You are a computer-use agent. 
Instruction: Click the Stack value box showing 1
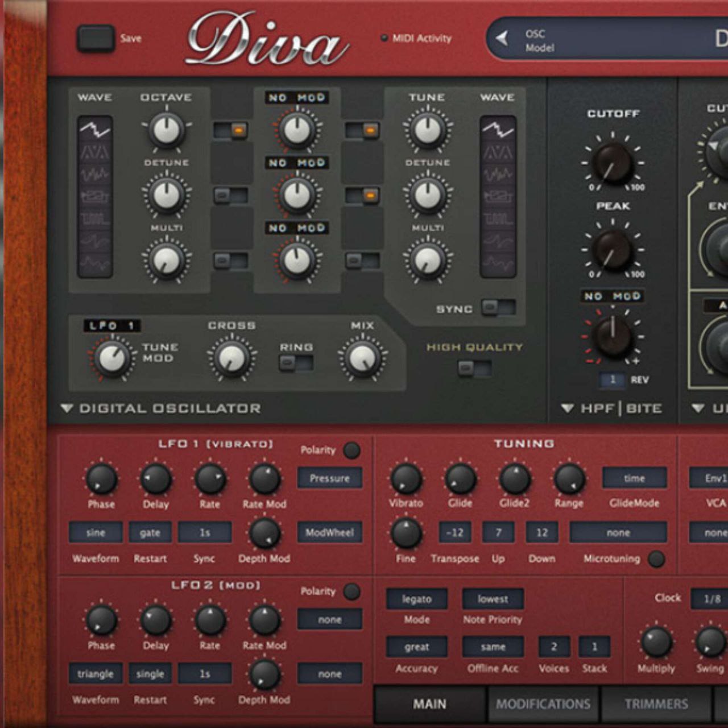point(594,647)
